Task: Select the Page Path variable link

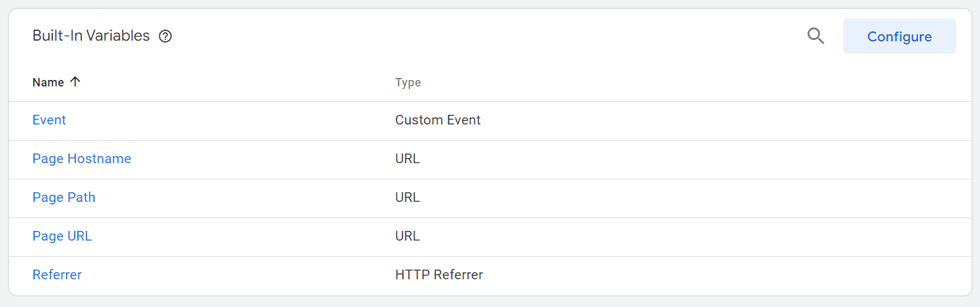Action: (64, 197)
